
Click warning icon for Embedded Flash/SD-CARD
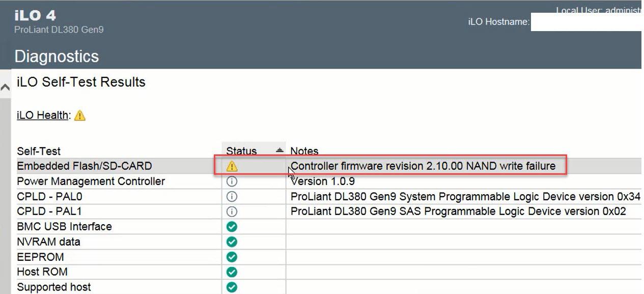click(x=232, y=166)
